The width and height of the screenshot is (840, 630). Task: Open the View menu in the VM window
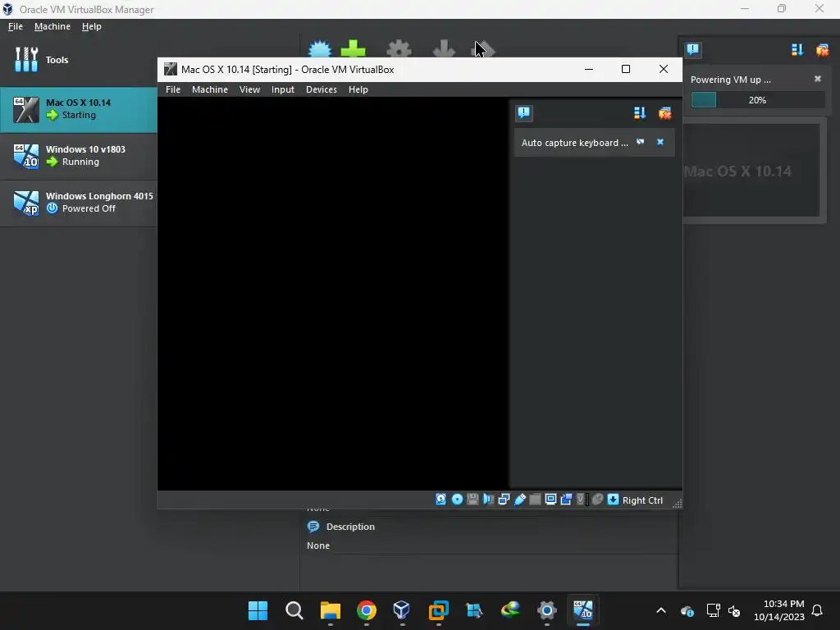point(249,89)
